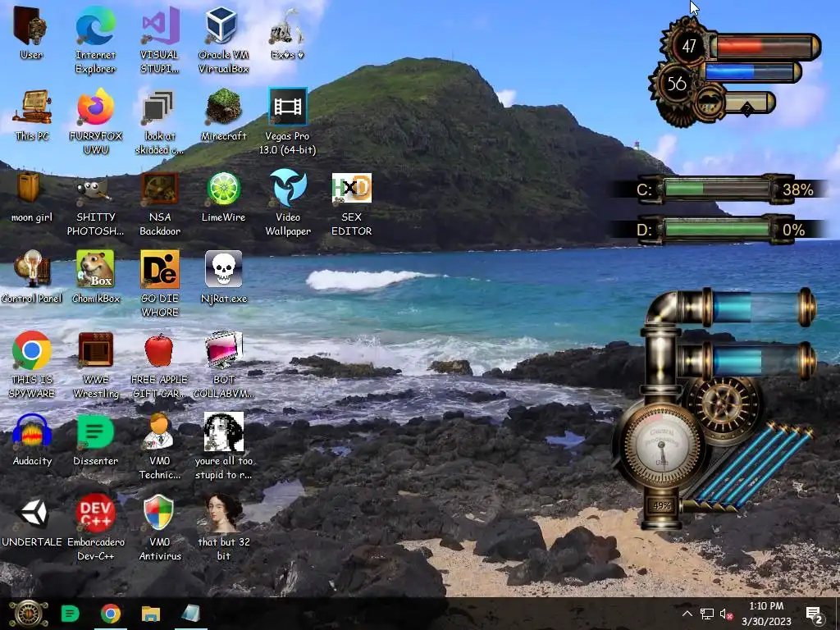Click the brass cogwheel on the pipe widget
The width and height of the screenshot is (840, 630).
click(x=723, y=404)
